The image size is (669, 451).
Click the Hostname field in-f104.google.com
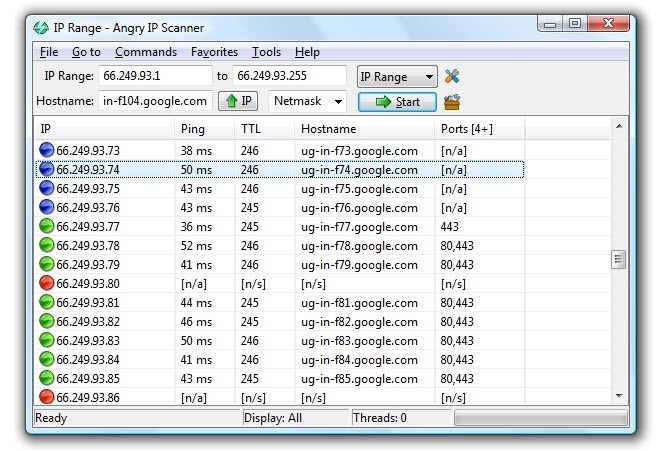click(x=155, y=101)
